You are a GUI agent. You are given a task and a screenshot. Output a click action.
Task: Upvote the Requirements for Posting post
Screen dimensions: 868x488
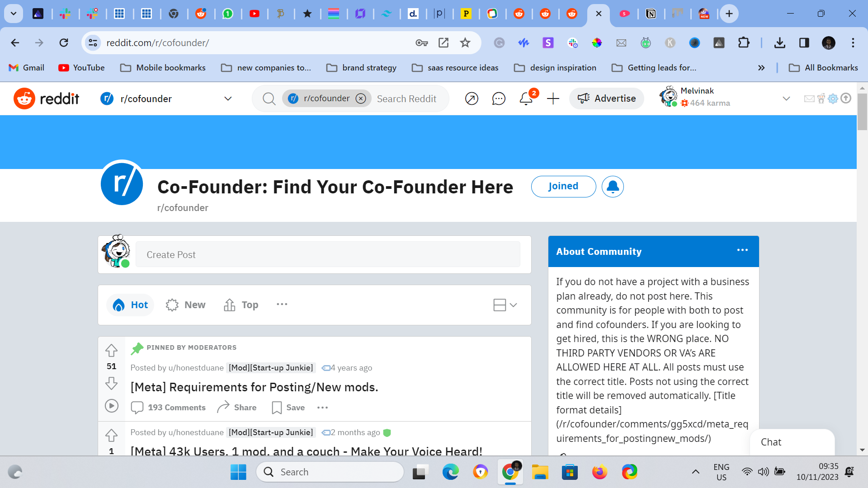(111, 350)
